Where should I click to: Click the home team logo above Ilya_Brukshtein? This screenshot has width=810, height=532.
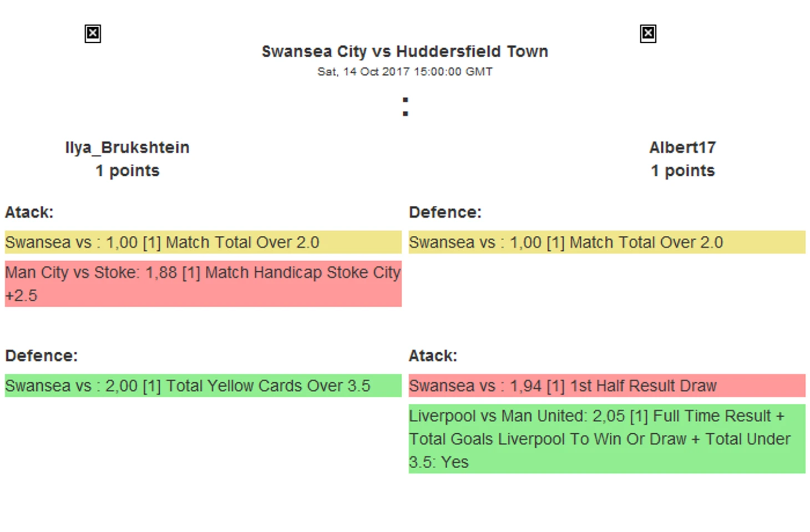tap(93, 34)
